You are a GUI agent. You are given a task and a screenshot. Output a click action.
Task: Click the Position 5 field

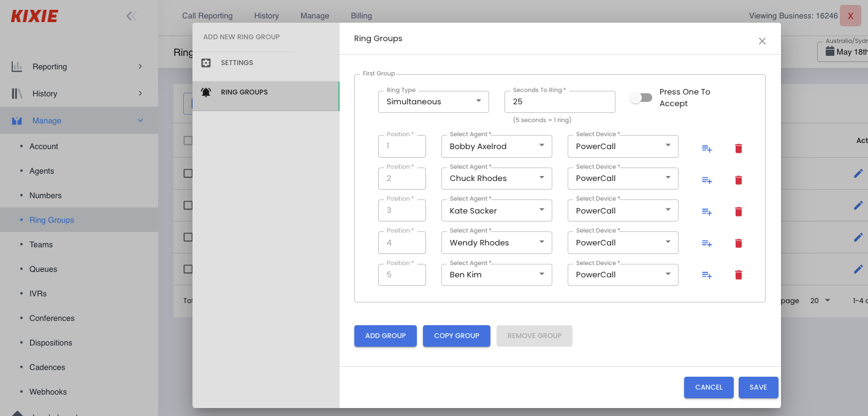click(402, 275)
